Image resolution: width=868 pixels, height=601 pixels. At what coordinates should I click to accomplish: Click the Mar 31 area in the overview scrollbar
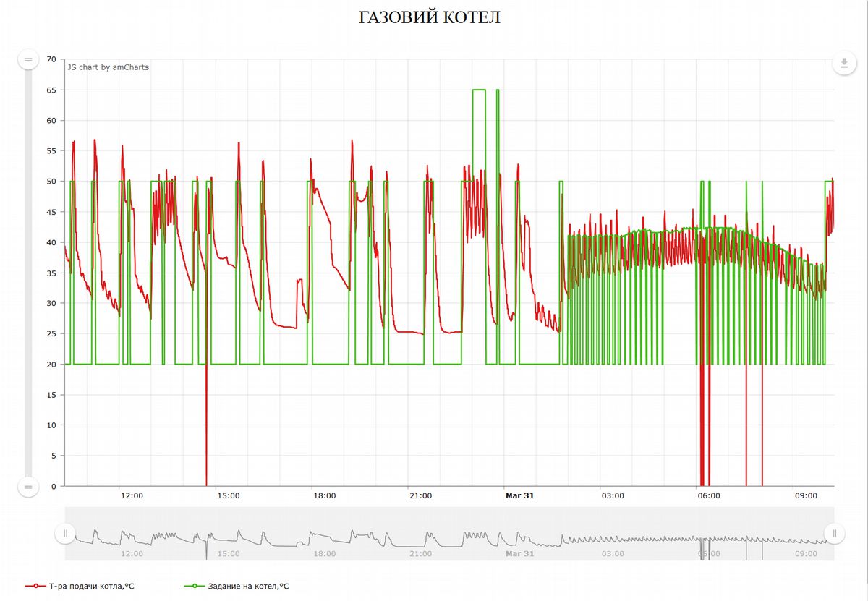point(519,553)
